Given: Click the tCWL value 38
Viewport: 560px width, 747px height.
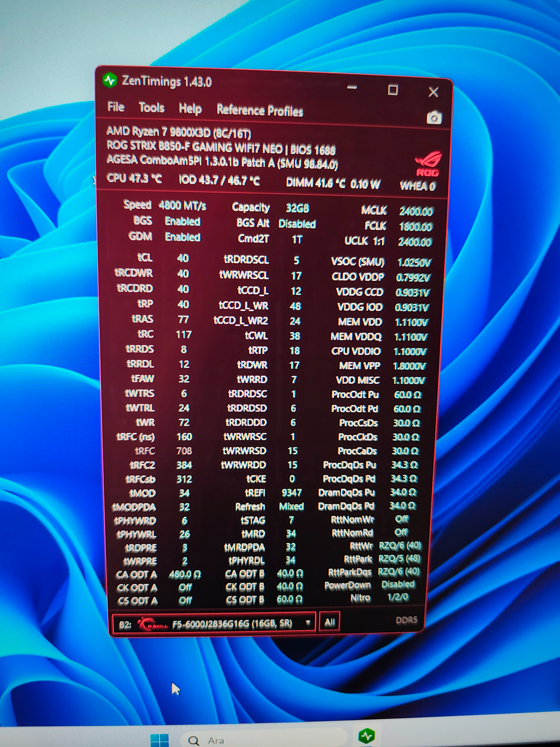Looking at the screenshot, I should 295,336.
